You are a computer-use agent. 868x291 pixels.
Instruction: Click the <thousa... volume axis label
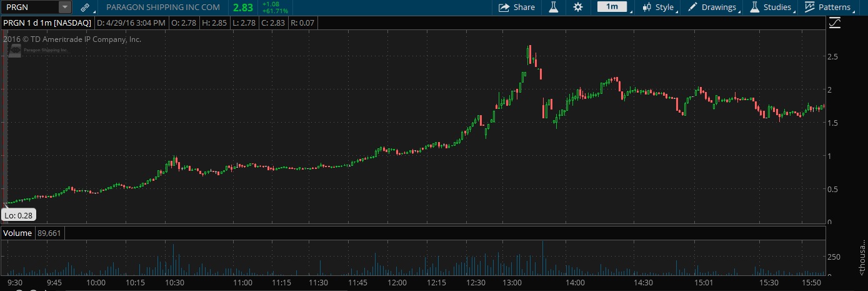[x=862, y=258]
